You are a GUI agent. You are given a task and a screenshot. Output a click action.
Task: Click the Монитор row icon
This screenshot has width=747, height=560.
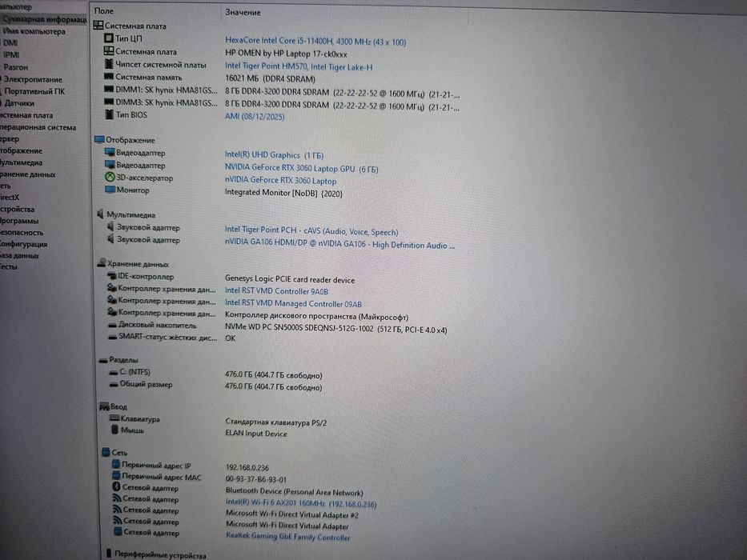pos(110,190)
